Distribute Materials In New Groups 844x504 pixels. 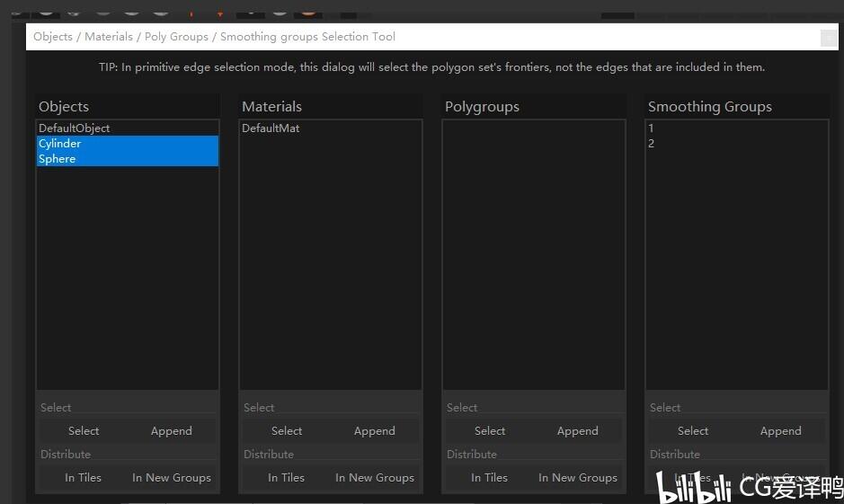click(375, 478)
